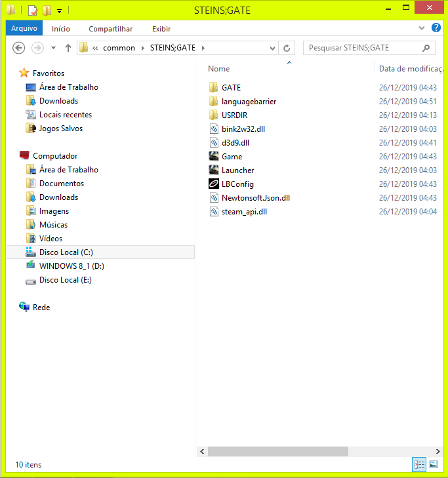Select the steam_api.dll file icon
448x478 pixels.
coord(214,212)
